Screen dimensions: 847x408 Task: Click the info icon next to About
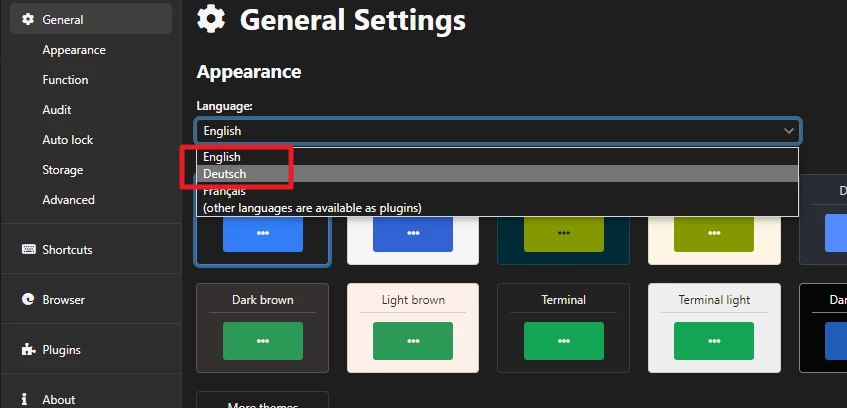(24, 399)
